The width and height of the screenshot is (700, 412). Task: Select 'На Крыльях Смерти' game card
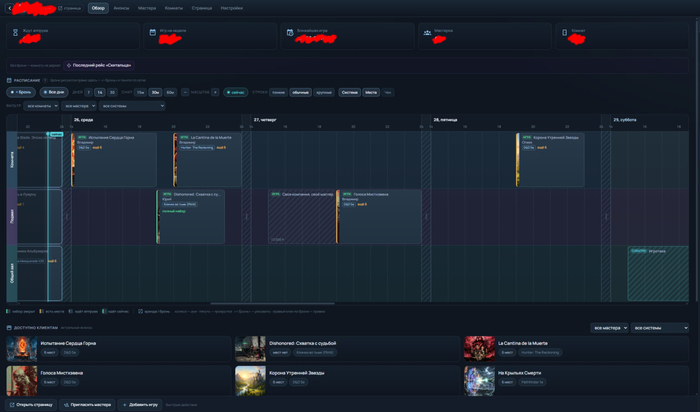point(576,380)
